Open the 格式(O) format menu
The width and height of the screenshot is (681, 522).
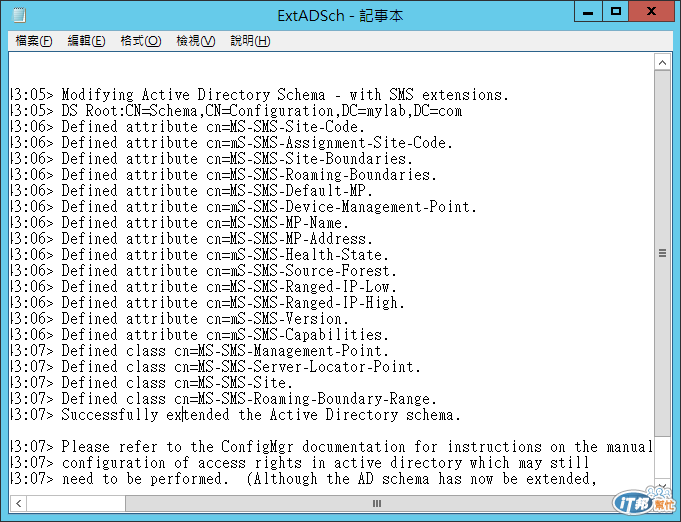point(141,41)
